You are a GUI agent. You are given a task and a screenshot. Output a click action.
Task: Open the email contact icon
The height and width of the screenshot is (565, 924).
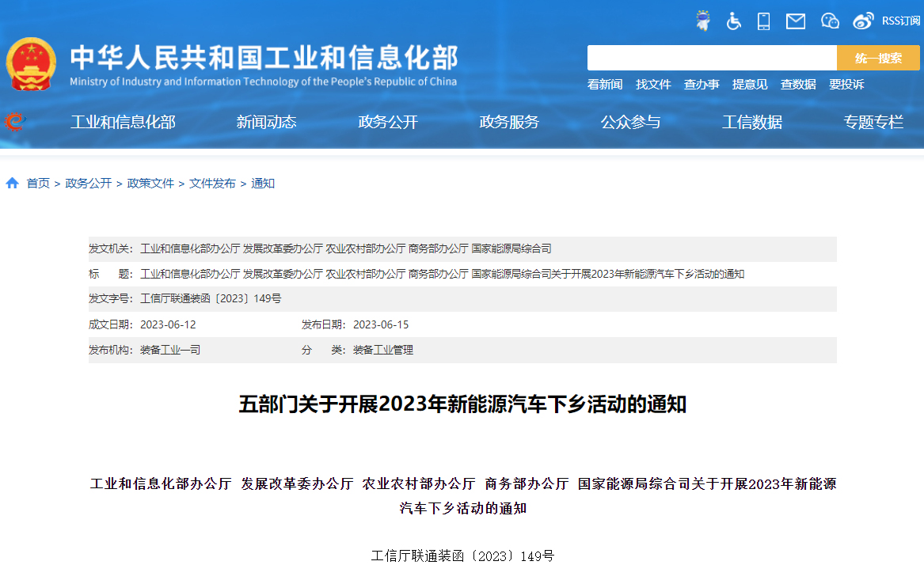[x=795, y=21]
